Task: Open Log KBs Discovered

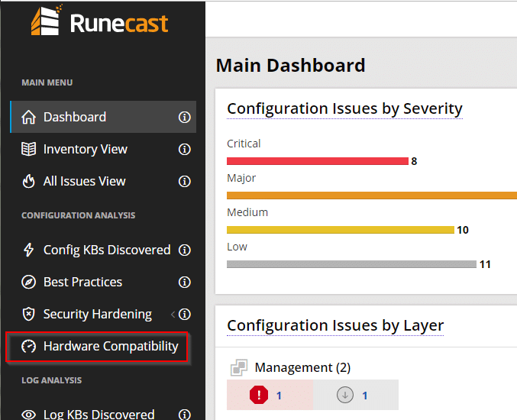Action: click(99, 414)
